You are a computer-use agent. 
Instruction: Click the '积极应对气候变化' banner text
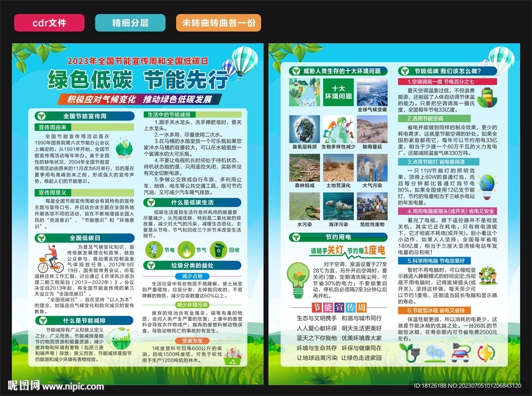(x=101, y=99)
